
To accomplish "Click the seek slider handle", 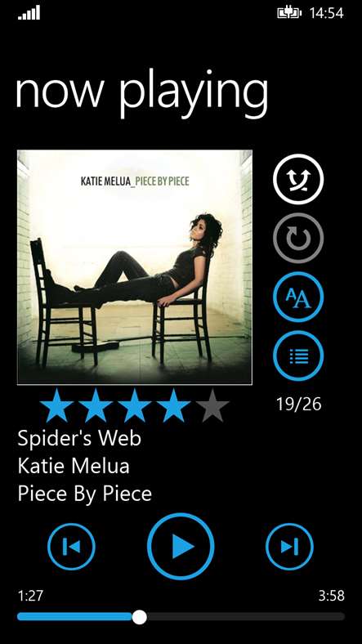I will coord(140,617).
